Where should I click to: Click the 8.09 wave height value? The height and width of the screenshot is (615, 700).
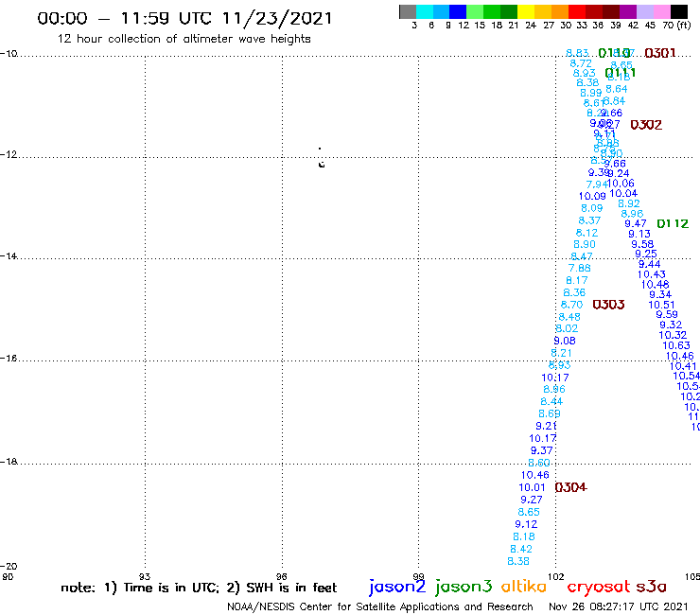[x=592, y=208]
